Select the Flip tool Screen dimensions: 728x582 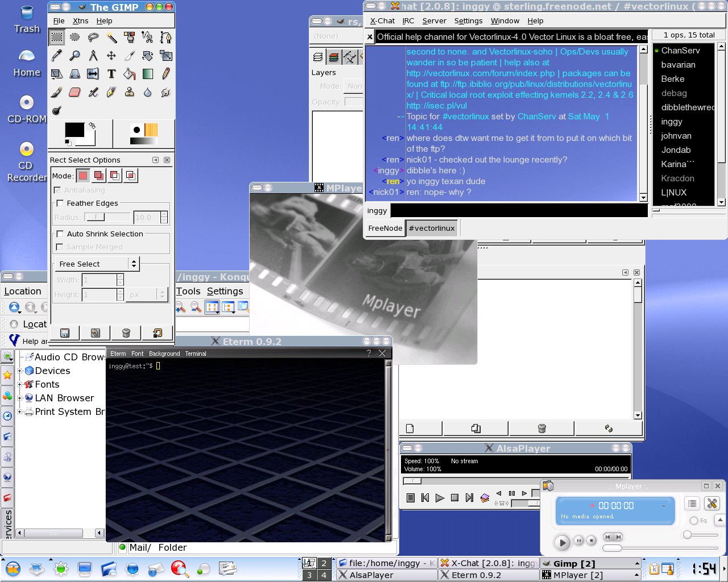[93, 74]
